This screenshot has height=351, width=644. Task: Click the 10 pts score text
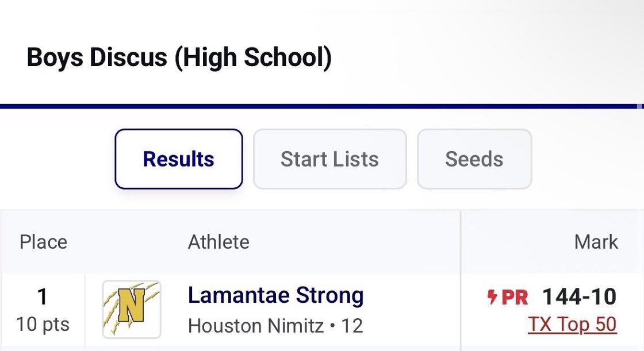coord(43,325)
